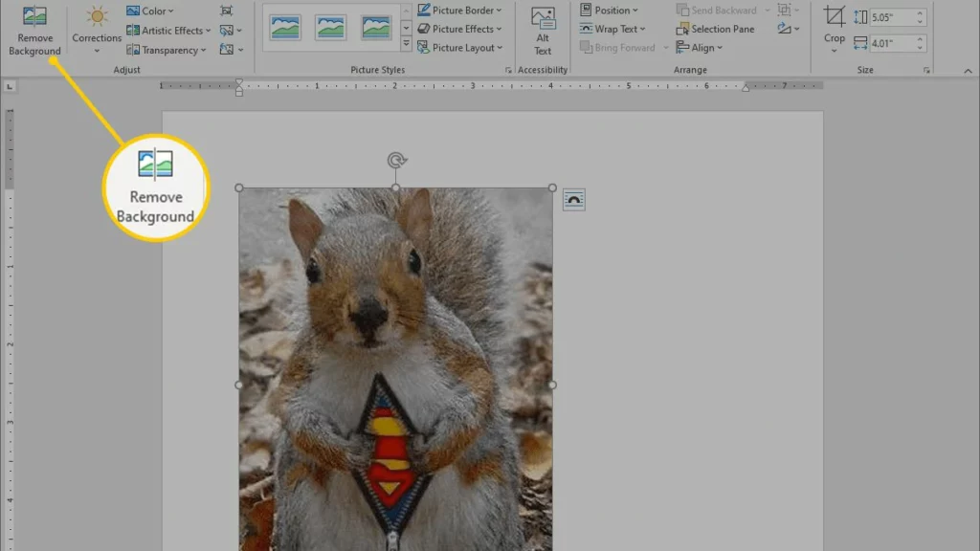Click the Layout Options icon beside the picture

coord(573,200)
